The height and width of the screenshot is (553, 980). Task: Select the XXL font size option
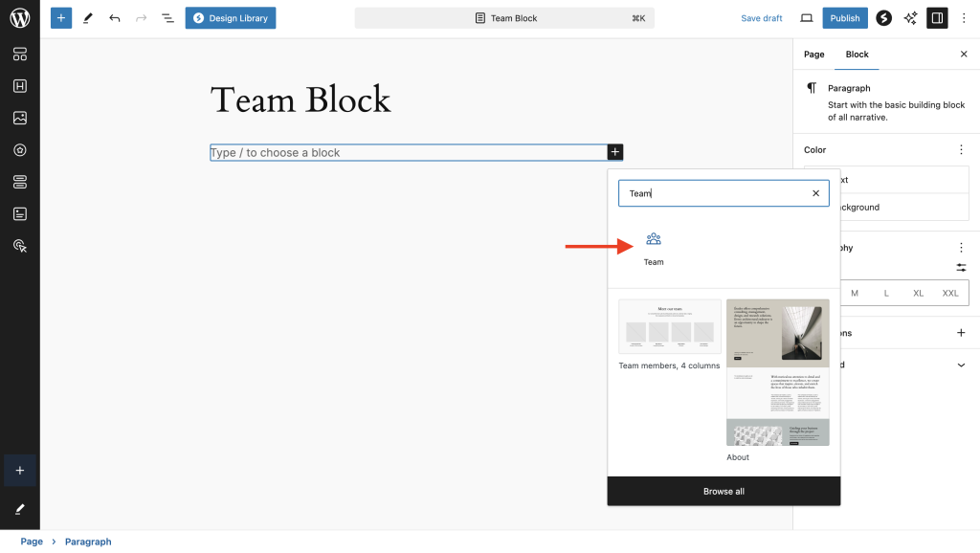pos(950,293)
